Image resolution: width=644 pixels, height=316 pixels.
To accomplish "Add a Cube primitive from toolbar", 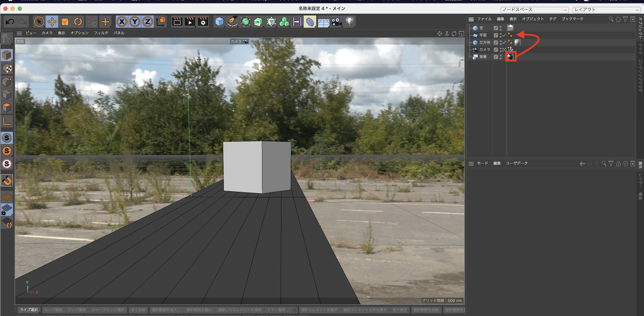I will pos(219,22).
